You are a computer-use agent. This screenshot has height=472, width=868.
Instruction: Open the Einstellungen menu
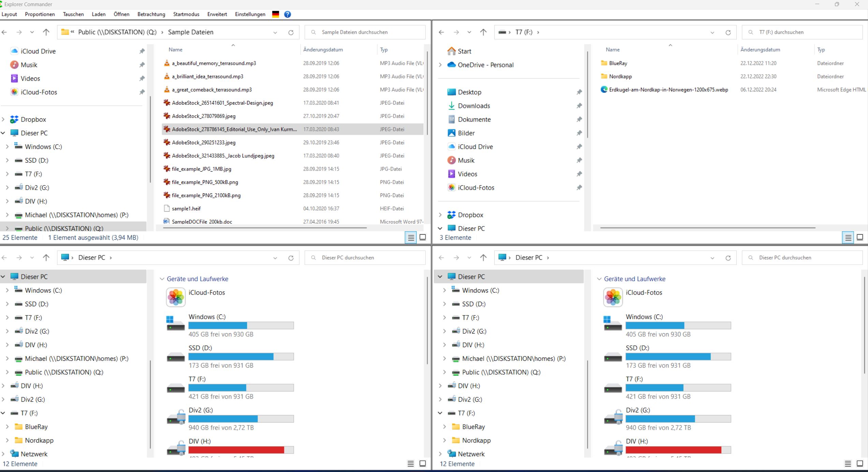click(250, 14)
